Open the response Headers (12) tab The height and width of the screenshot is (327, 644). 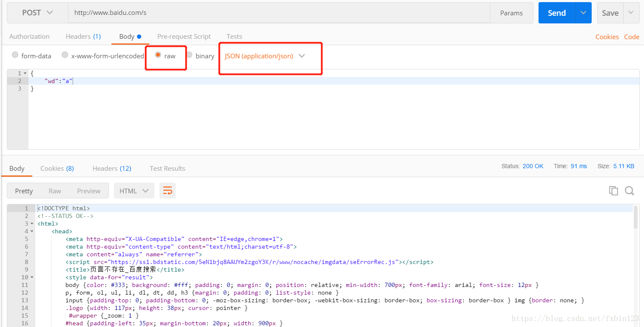coord(112,169)
